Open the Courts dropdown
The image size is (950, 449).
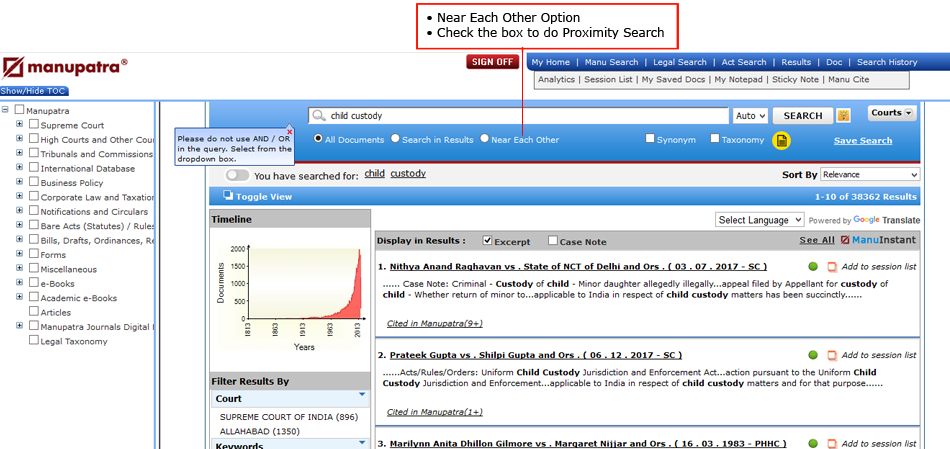click(x=892, y=113)
